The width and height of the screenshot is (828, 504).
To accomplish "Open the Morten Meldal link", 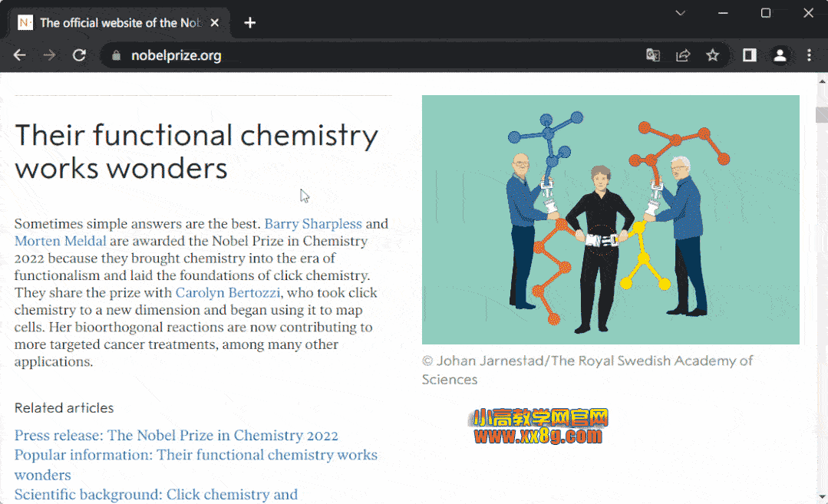I will [60, 241].
